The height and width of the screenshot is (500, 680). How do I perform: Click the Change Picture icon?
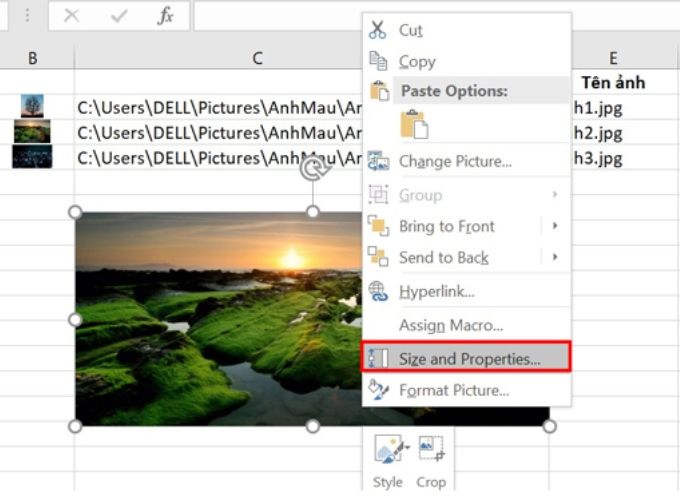pyautogui.click(x=378, y=161)
